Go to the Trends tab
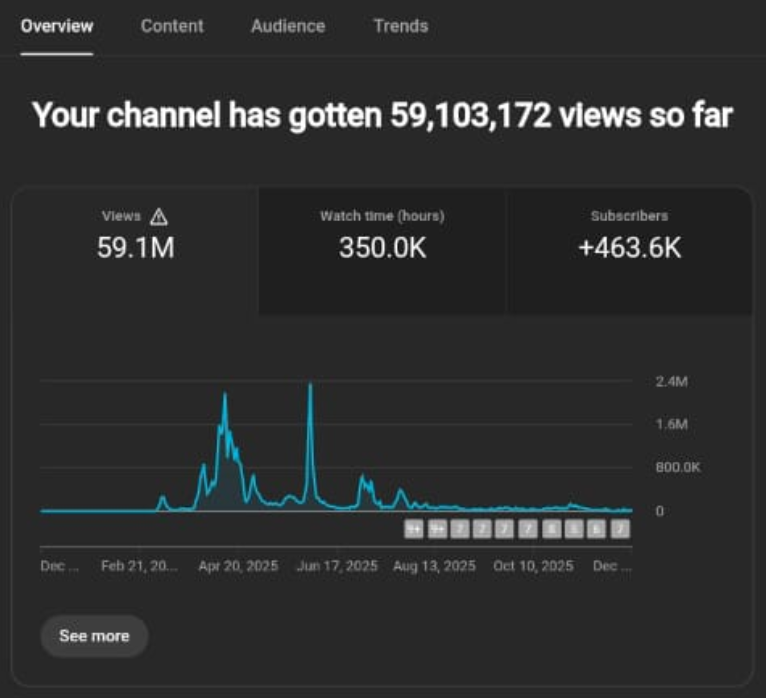Image resolution: width=766 pixels, height=698 pixels. (x=400, y=26)
